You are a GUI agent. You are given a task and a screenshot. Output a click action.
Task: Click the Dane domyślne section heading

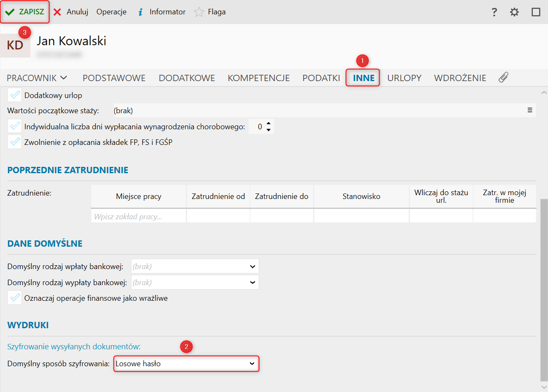[45, 244]
